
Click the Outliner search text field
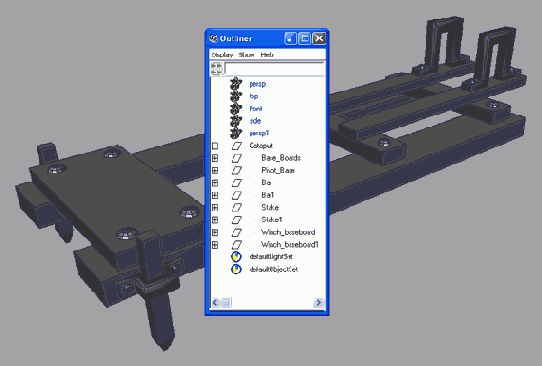tap(274, 68)
